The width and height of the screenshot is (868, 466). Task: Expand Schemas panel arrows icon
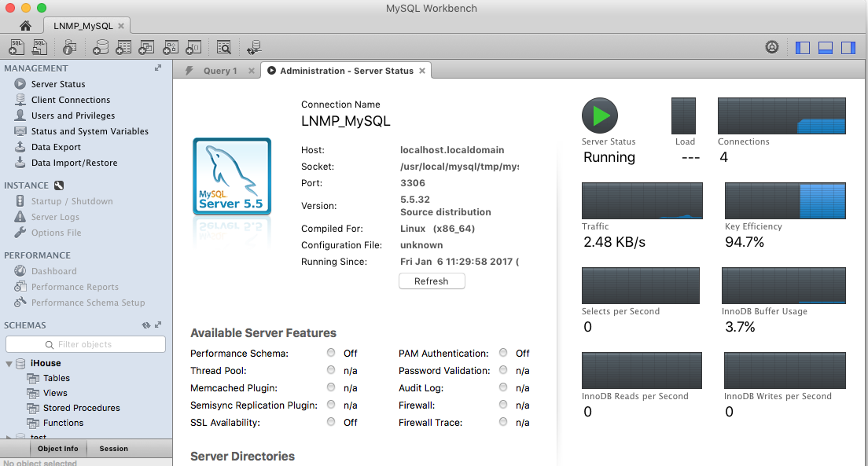[x=158, y=325]
